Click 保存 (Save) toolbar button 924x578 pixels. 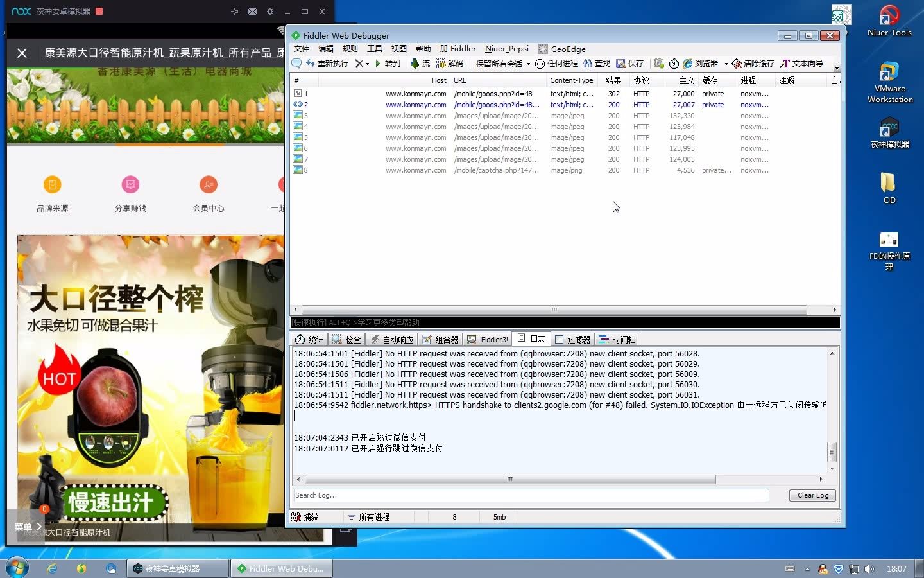pos(630,64)
